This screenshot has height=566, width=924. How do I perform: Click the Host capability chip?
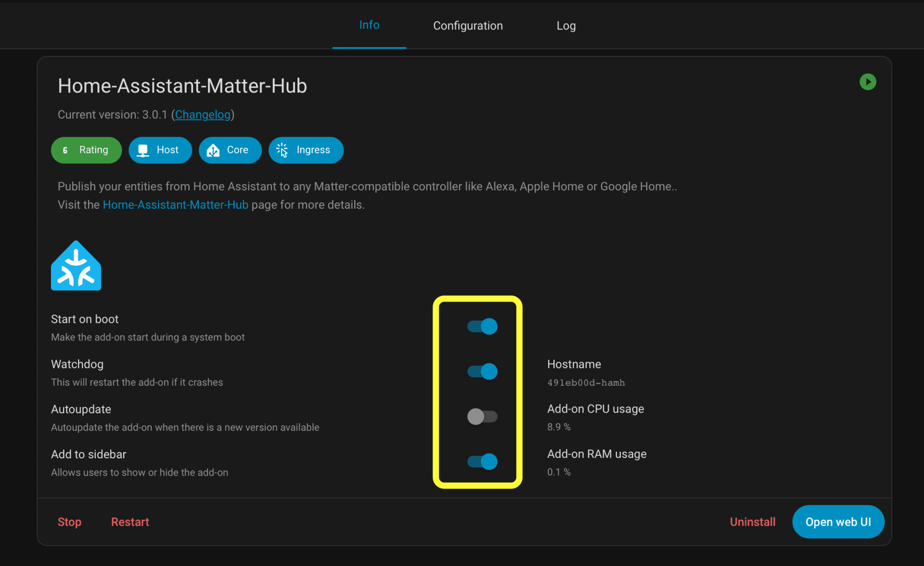tap(160, 150)
